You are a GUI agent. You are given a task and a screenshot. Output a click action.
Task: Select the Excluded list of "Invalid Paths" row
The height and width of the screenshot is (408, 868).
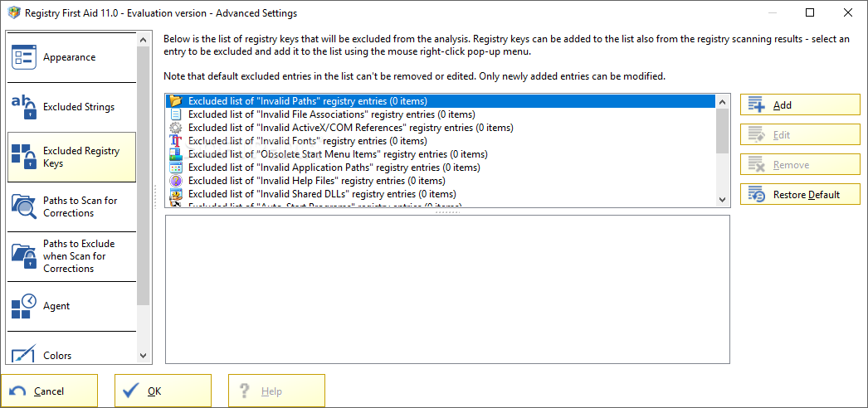441,101
